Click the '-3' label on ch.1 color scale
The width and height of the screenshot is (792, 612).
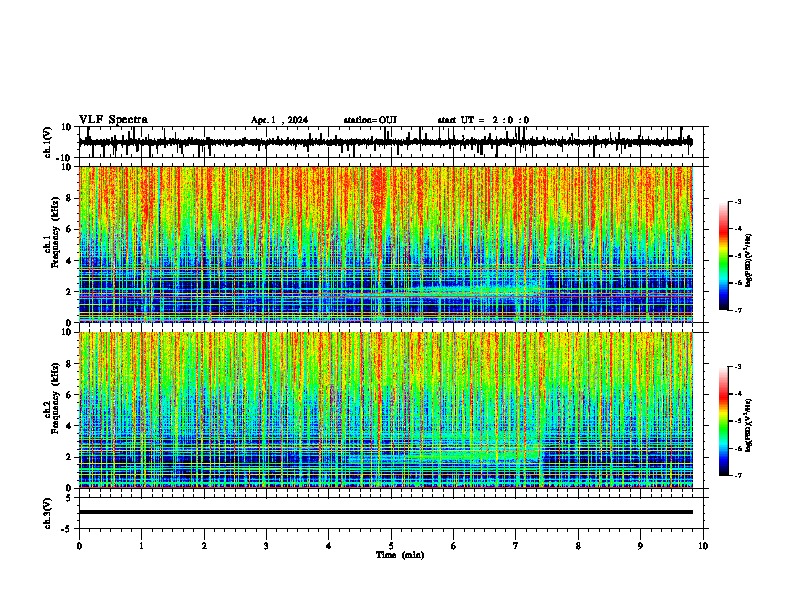[x=738, y=201]
